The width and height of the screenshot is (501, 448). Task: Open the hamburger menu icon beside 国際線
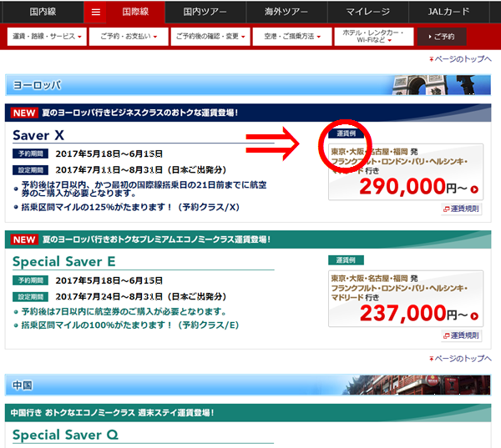[95, 13]
